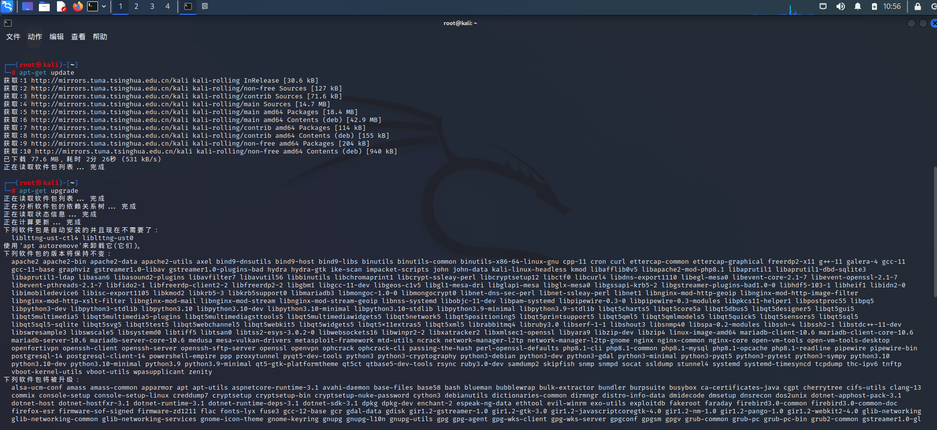Viewport: 937px width, 430px height.
Task: Click the "使用'apt autoremove'来卸载它" line
Action: click(x=72, y=245)
